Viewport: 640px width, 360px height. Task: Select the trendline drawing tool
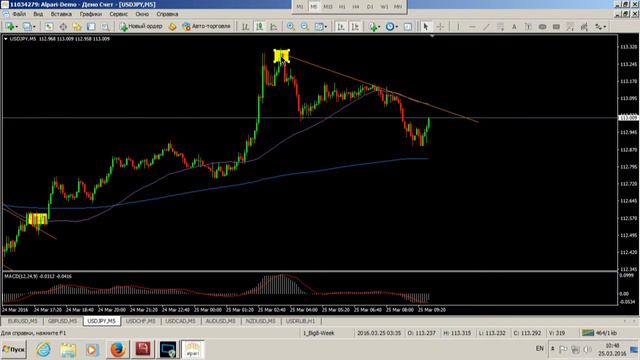[x=486, y=27]
